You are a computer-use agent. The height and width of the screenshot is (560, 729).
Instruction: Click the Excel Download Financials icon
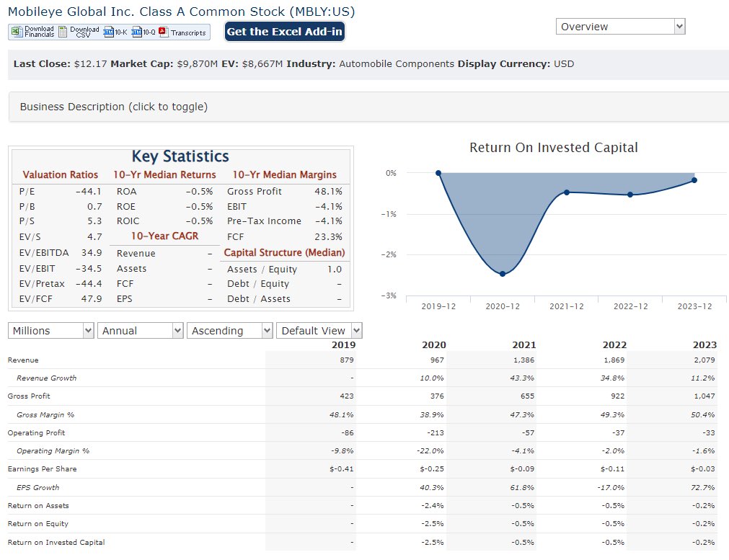point(17,32)
